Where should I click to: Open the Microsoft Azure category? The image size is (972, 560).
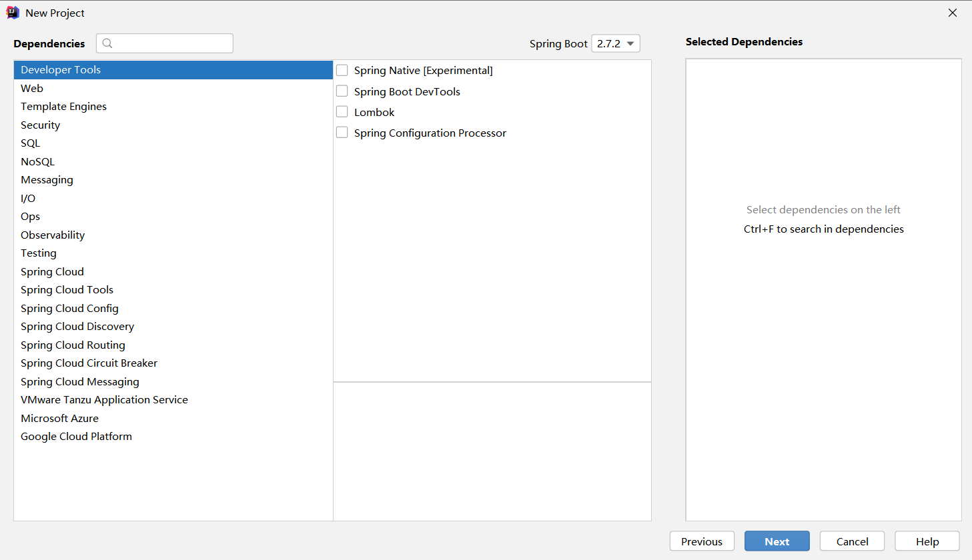click(x=173, y=418)
